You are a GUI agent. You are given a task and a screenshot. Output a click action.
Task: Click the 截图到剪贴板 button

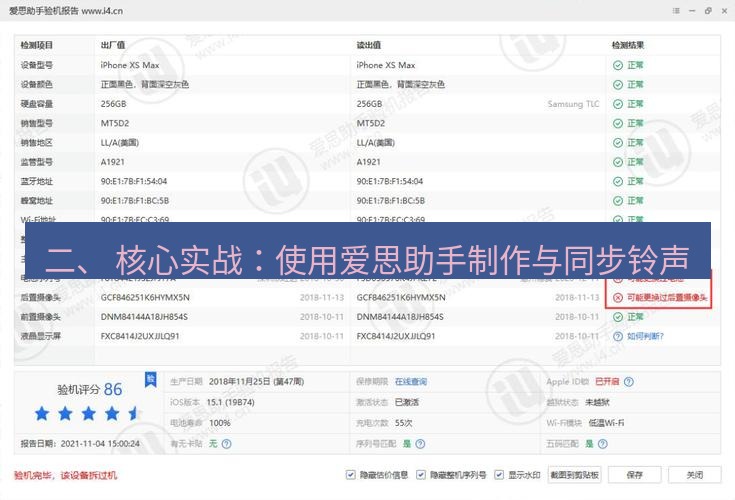(574, 475)
